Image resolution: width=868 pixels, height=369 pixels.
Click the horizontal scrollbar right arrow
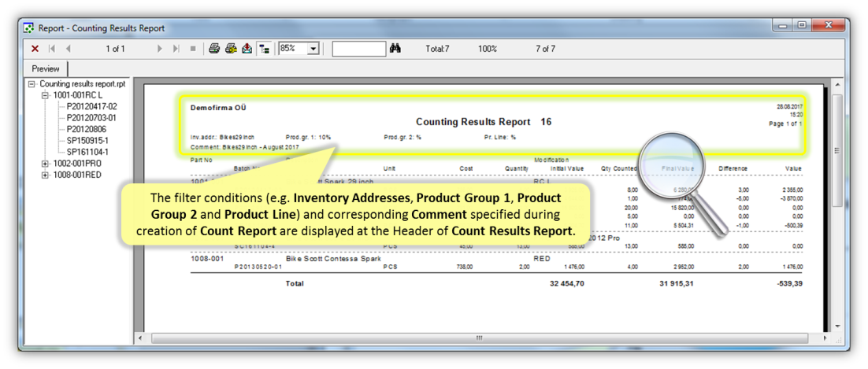pos(826,338)
